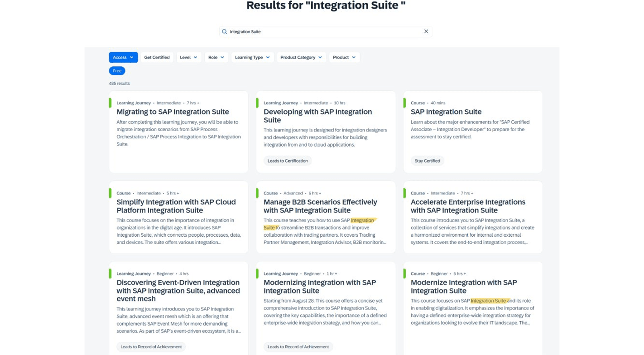Click "Learning Journey • Intermediate • 10 hrs" label
The height and width of the screenshot is (355, 644).
(x=304, y=103)
